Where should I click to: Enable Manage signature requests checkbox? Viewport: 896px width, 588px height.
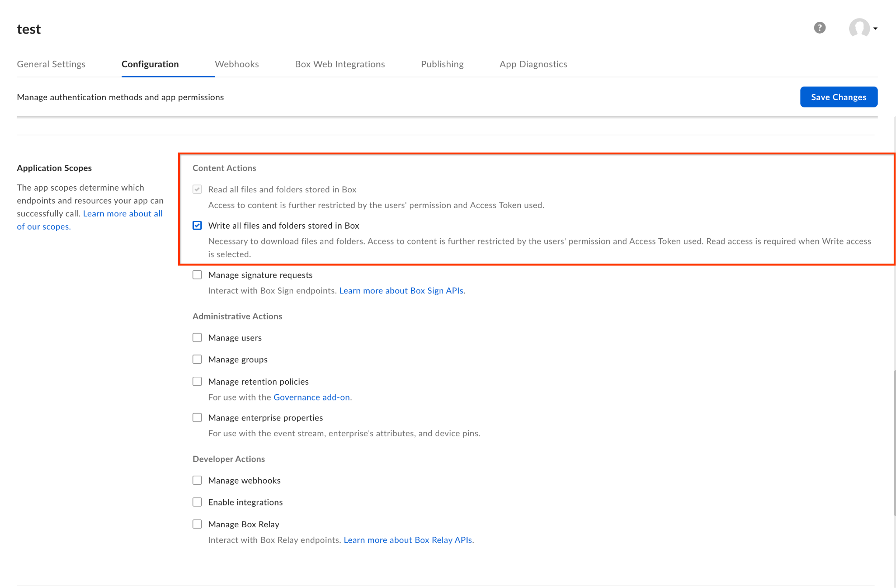[197, 275]
